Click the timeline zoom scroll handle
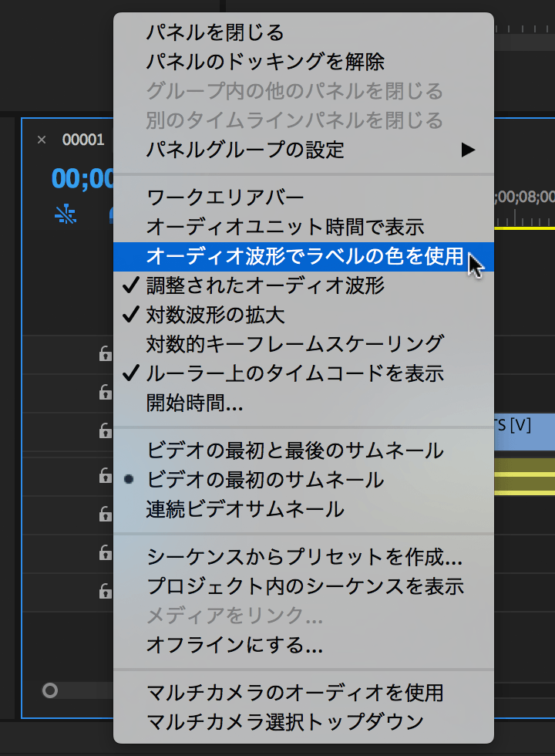This screenshot has height=756, width=555. click(49, 690)
